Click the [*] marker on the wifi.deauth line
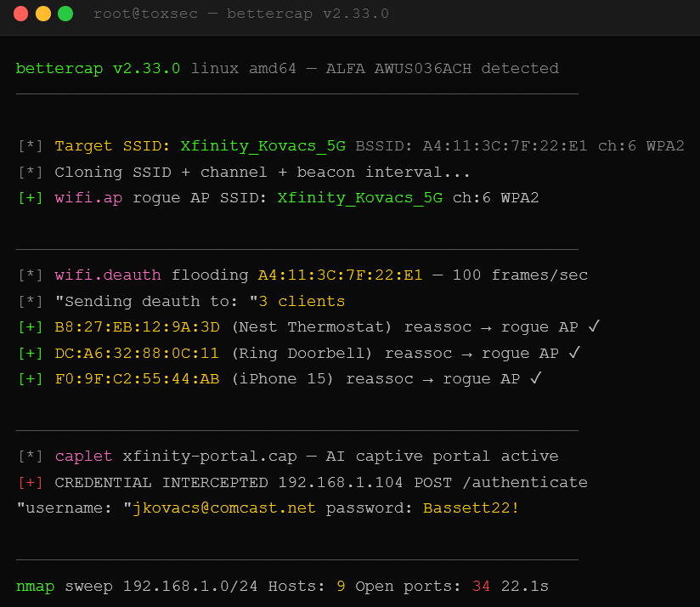700x607 pixels. click(31, 275)
